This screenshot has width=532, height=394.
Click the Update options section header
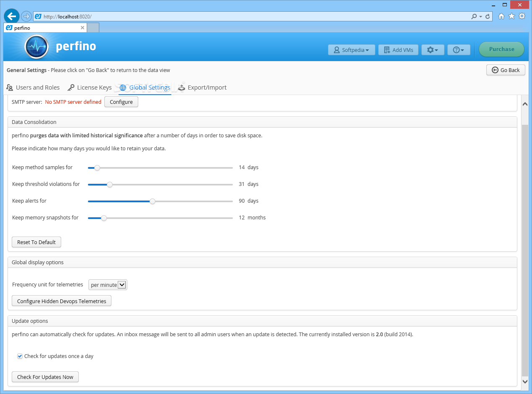(x=262, y=321)
